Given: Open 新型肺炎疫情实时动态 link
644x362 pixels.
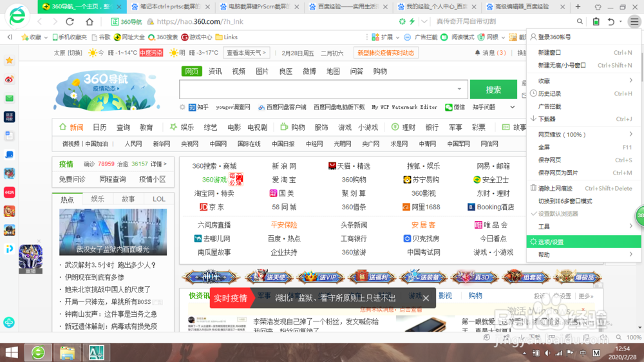Looking at the screenshot, I should (x=386, y=53).
